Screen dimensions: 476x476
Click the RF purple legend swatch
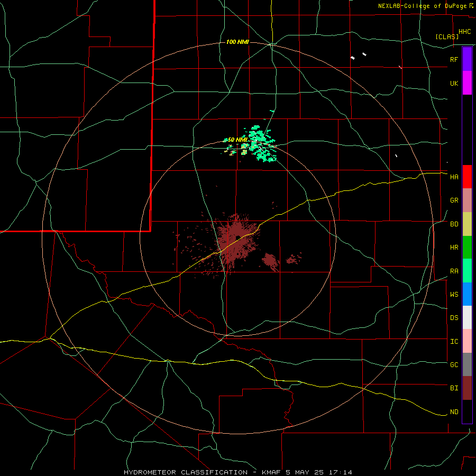[x=467, y=59]
